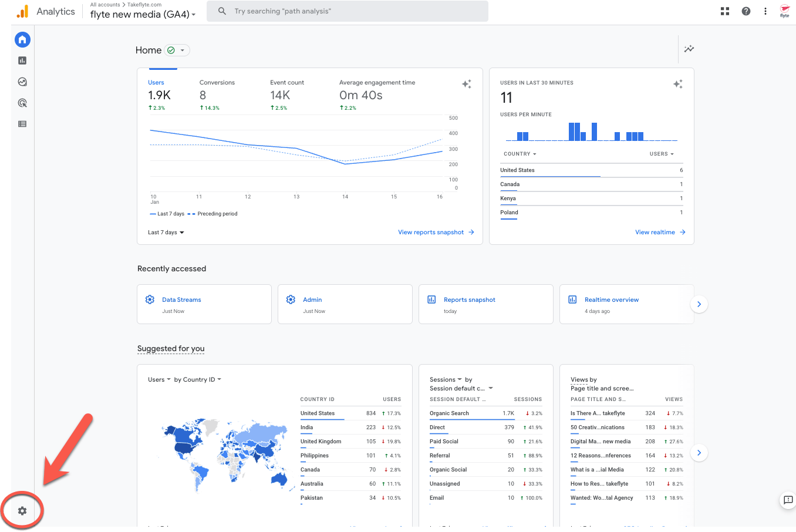
Task: Open Admin via the gear icon
Action: pyautogui.click(x=22, y=510)
